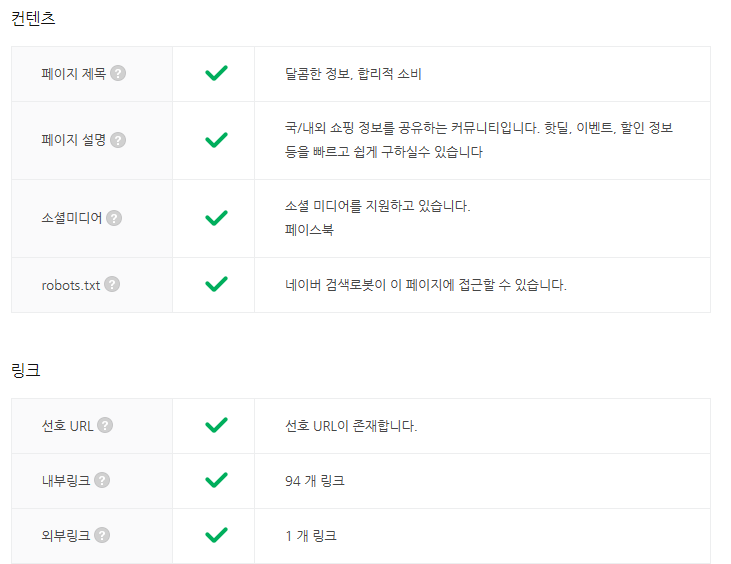Viewport: 731px width, 564px height.
Task: Click the green check for 페이지 설명
Action: pyautogui.click(x=216, y=140)
